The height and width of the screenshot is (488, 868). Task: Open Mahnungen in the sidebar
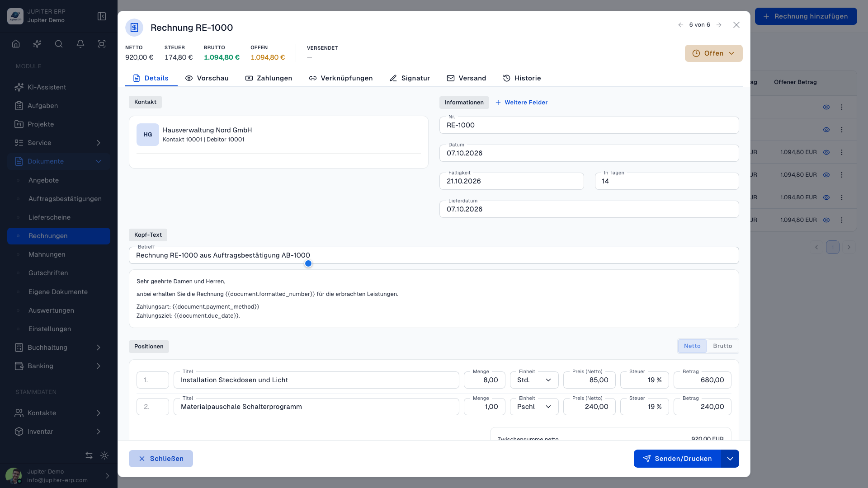pyautogui.click(x=59, y=254)
